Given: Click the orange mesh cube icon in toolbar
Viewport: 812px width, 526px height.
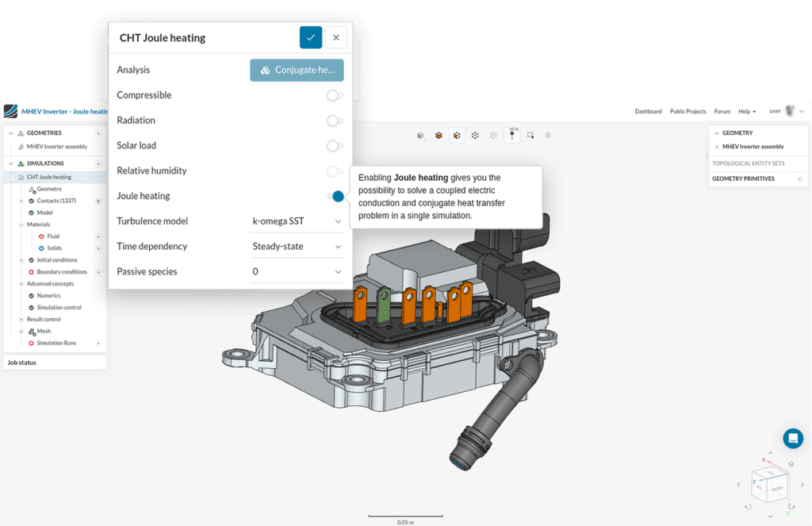Looking at the screenshot, I should point(438,135).
